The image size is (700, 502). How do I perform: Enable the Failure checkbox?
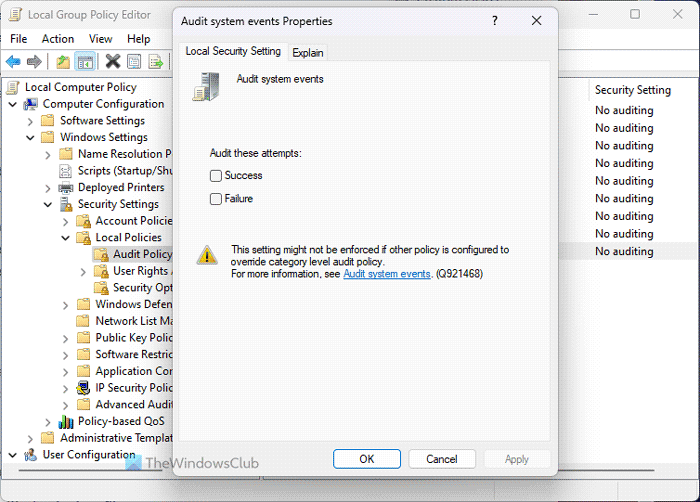(x=216, y=199)
